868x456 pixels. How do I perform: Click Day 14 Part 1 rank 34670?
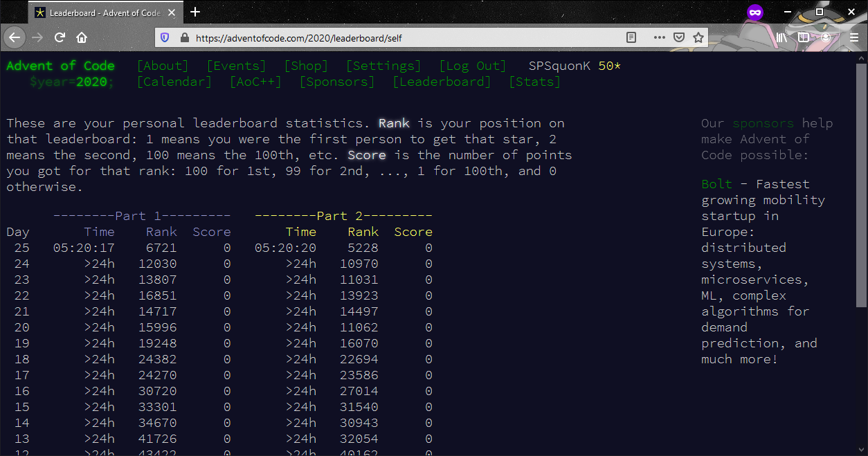(x=157, y=423)
